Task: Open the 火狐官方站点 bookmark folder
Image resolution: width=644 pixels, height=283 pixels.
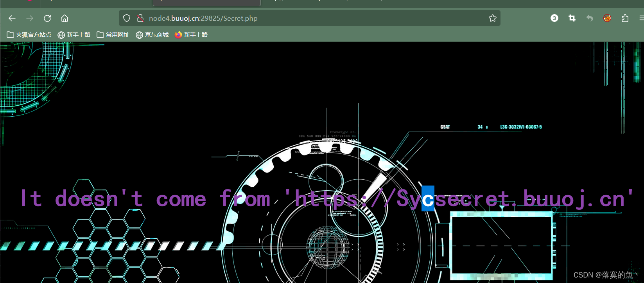Action: click(x=29, y=35)
